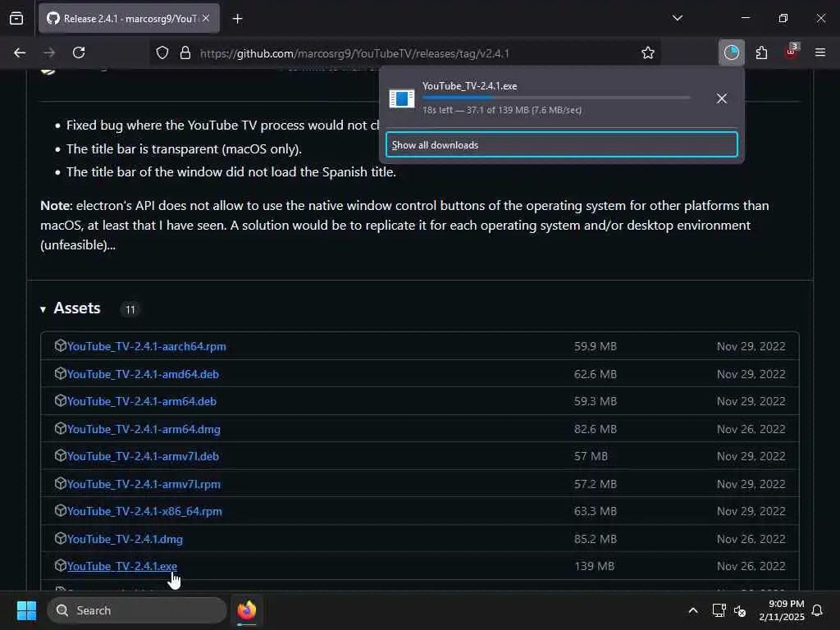840x630 pixels.
Task: Open the list all tabs chevron
Action: coord(677,18)
